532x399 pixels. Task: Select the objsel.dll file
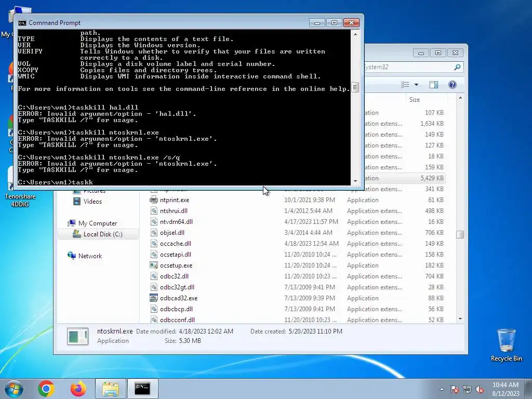point(172,233)
